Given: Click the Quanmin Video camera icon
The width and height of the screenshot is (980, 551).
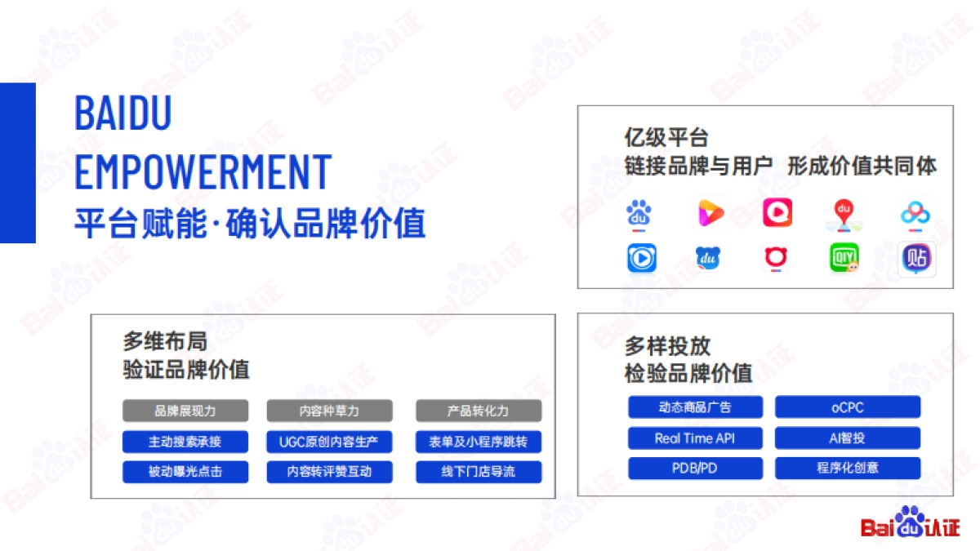Looking at the screenshot, I should click(x=777, y=212).
